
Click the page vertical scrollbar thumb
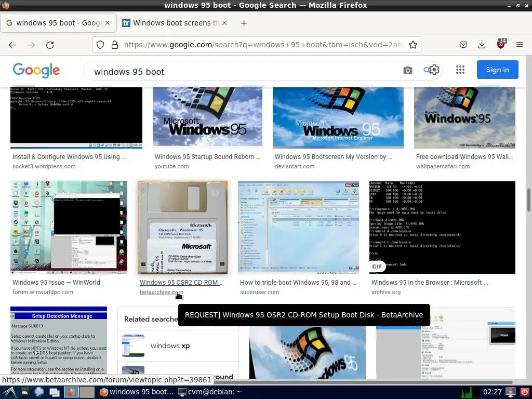(x=528, y=199)
